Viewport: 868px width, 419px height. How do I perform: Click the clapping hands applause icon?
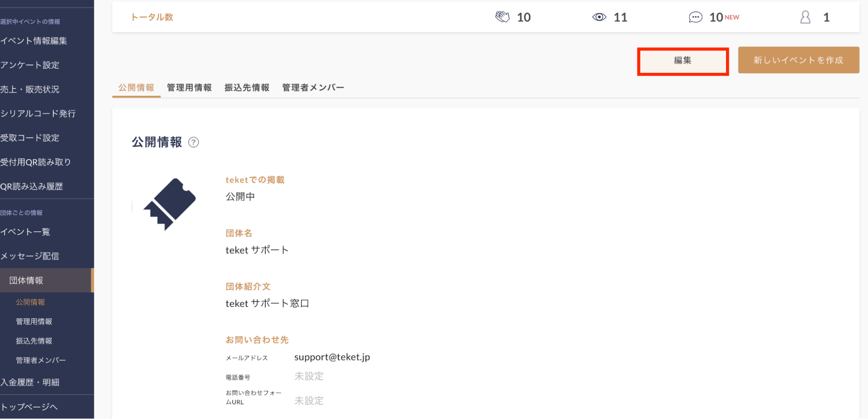click(502, 17)
